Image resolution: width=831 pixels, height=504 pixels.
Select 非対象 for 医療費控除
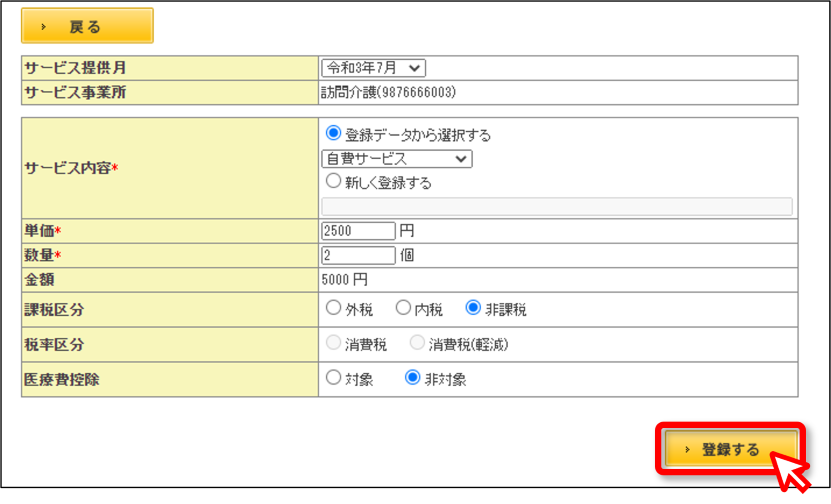pyautogui.click(x=412, y=377)
